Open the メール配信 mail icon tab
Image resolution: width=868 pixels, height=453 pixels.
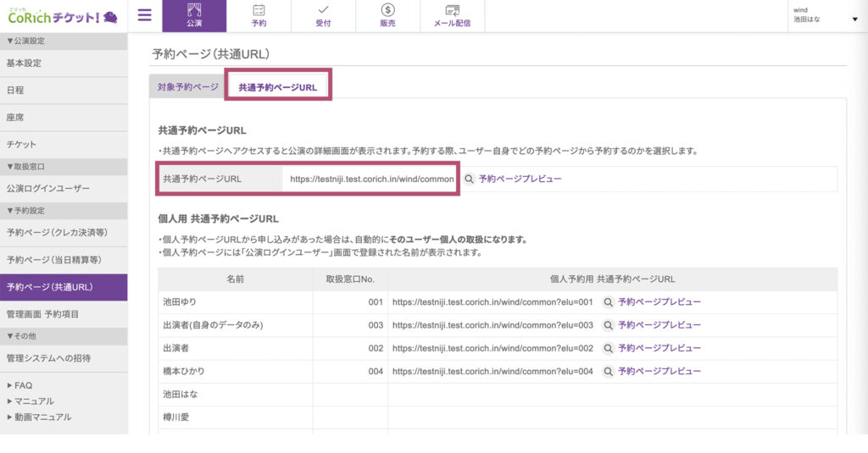coord(452,16)
